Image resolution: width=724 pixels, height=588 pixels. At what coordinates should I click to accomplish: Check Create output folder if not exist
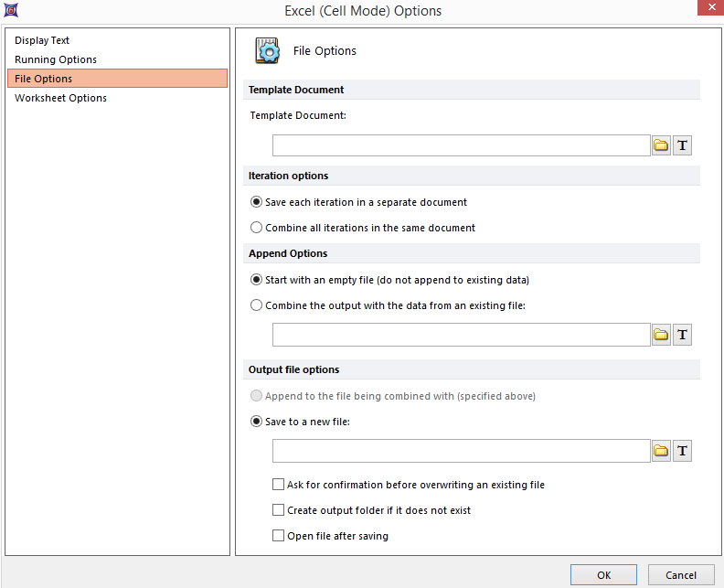[x=279, y=510]
